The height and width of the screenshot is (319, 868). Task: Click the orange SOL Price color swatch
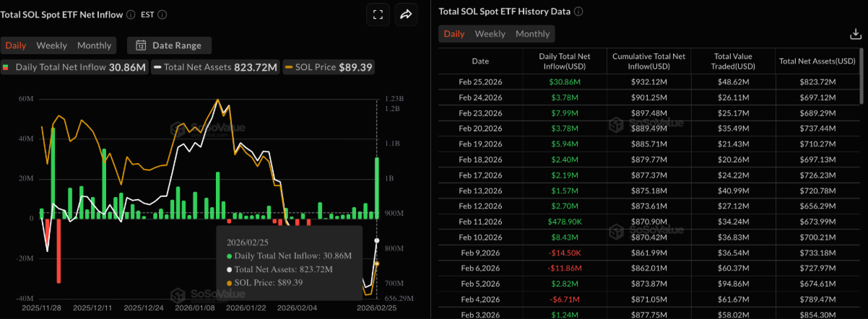click(x=289, y=67)
